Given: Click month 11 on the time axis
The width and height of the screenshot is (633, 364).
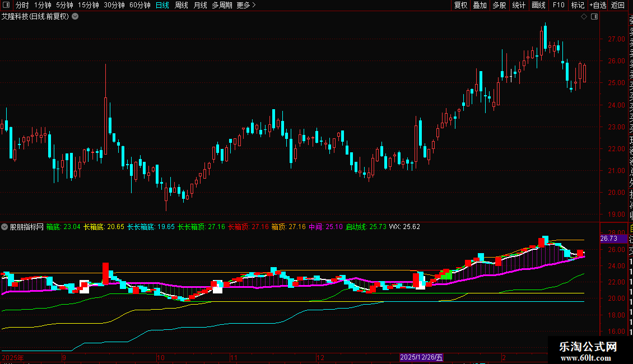Looking at the screenshot, I should pos(234,357).
